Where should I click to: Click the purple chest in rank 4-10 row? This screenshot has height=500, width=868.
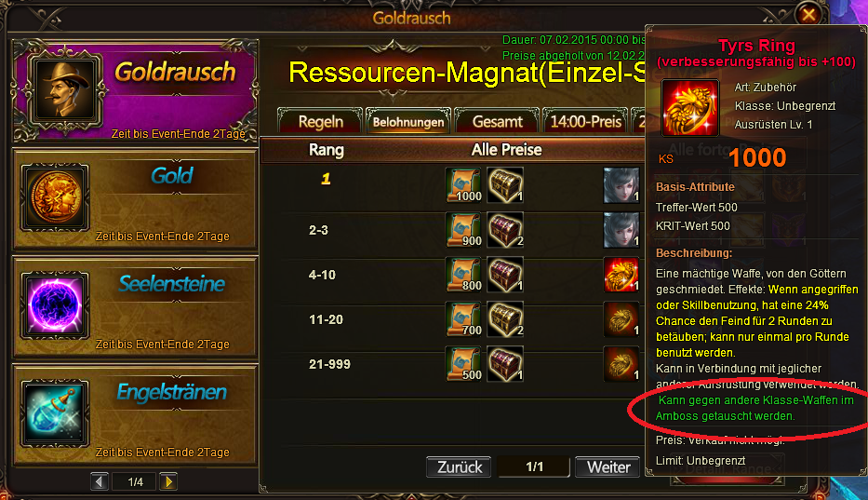505,275
